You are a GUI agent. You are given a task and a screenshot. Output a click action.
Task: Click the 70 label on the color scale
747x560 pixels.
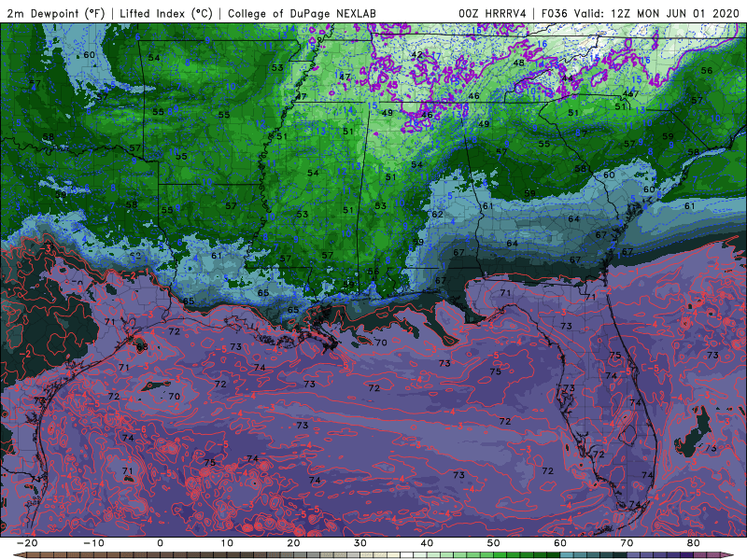pos(627,543)
